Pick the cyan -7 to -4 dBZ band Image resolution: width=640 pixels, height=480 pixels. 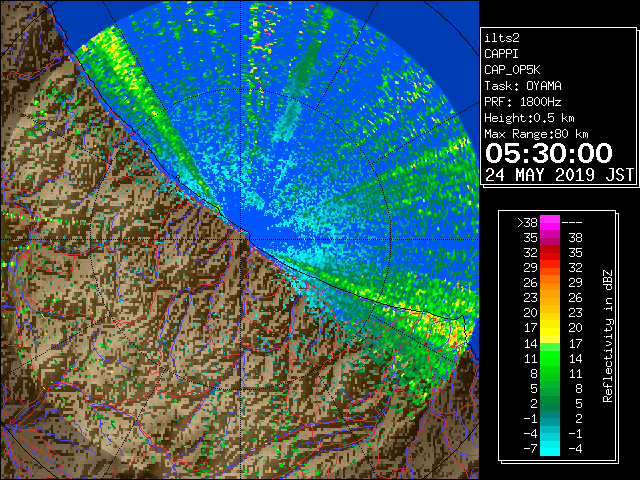pyautogui.click(x=550, y=448)
